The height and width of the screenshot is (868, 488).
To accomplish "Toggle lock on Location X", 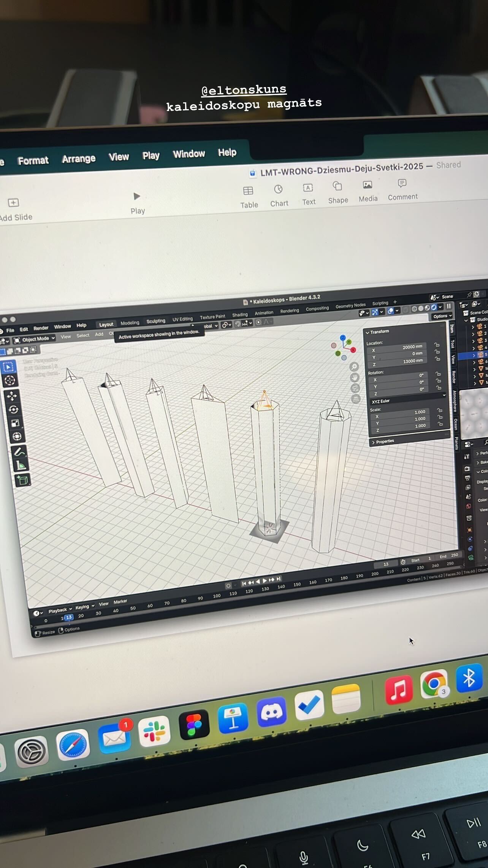I will click(437, 345).
